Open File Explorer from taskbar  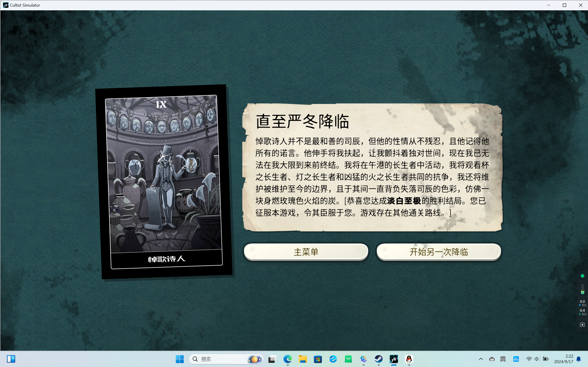coord(303,359)
